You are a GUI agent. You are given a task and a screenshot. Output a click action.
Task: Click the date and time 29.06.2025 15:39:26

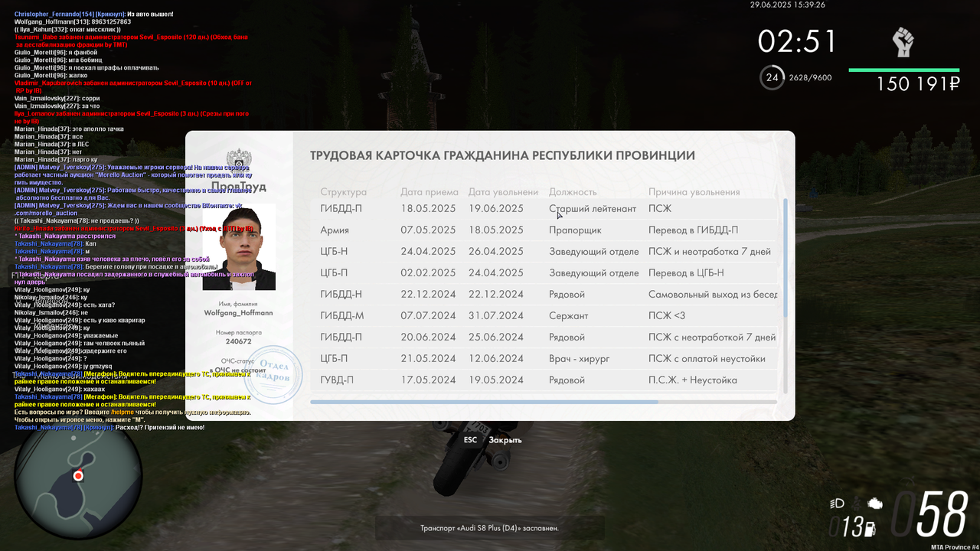[788, 5]
